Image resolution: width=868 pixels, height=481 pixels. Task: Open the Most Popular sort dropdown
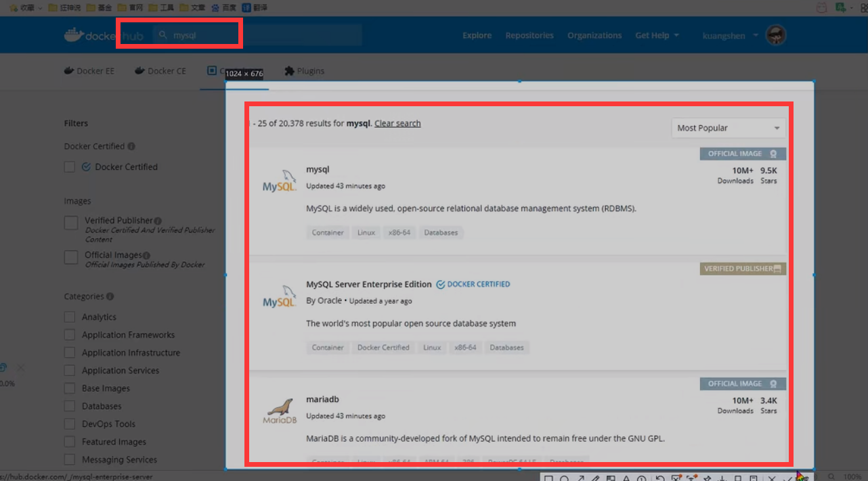click(x=729, y=128)
